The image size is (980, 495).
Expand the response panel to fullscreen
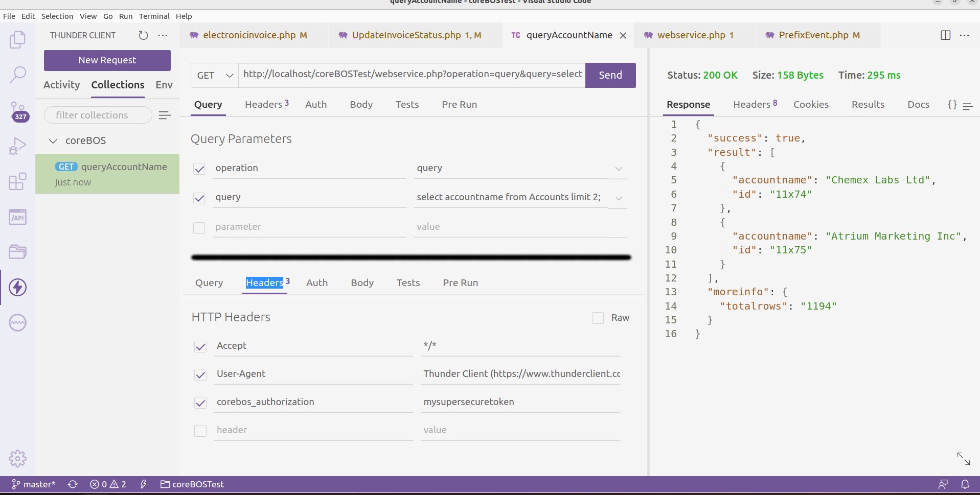(x=963, y=458)
